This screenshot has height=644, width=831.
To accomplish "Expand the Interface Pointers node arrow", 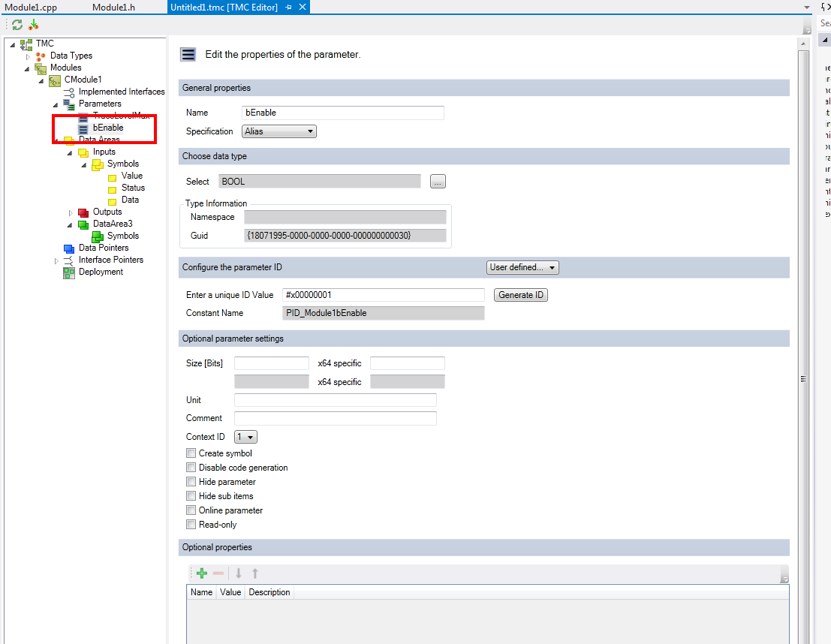I will coord(56,260).
